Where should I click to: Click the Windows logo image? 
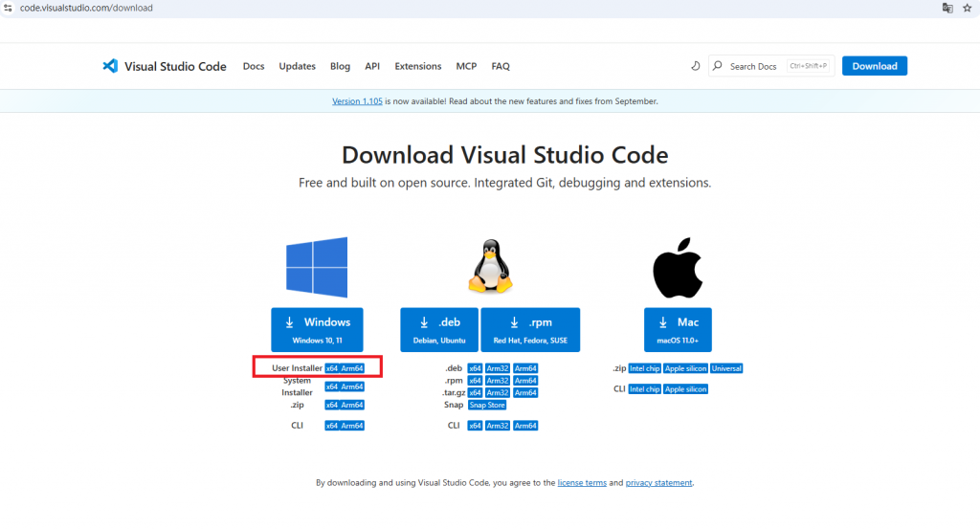[317, 267]
